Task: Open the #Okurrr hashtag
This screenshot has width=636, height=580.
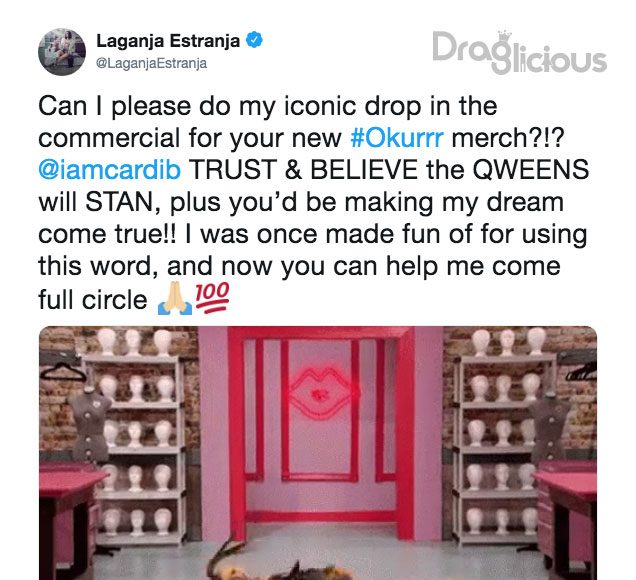Action: coord(396,138)
